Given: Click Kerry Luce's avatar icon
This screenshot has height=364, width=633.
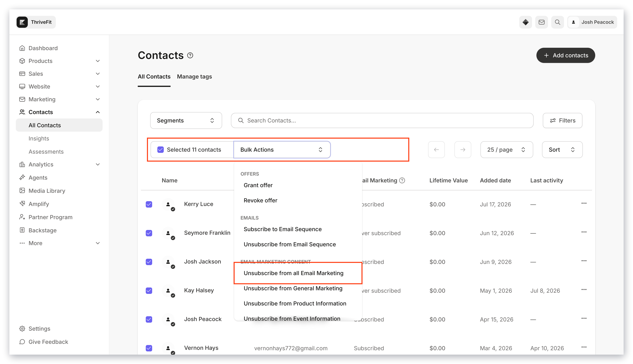Looking at the screenshot, I should [x=168, y=204].
